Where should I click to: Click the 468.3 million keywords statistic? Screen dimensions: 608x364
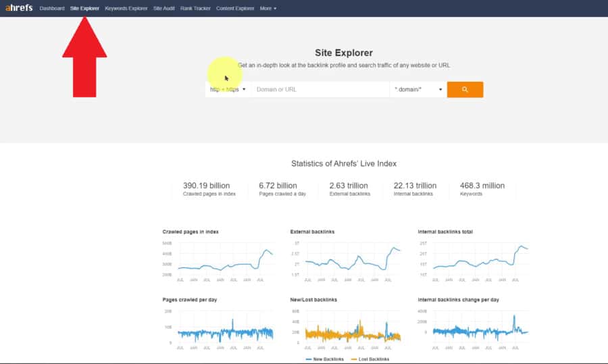point(482,189)
